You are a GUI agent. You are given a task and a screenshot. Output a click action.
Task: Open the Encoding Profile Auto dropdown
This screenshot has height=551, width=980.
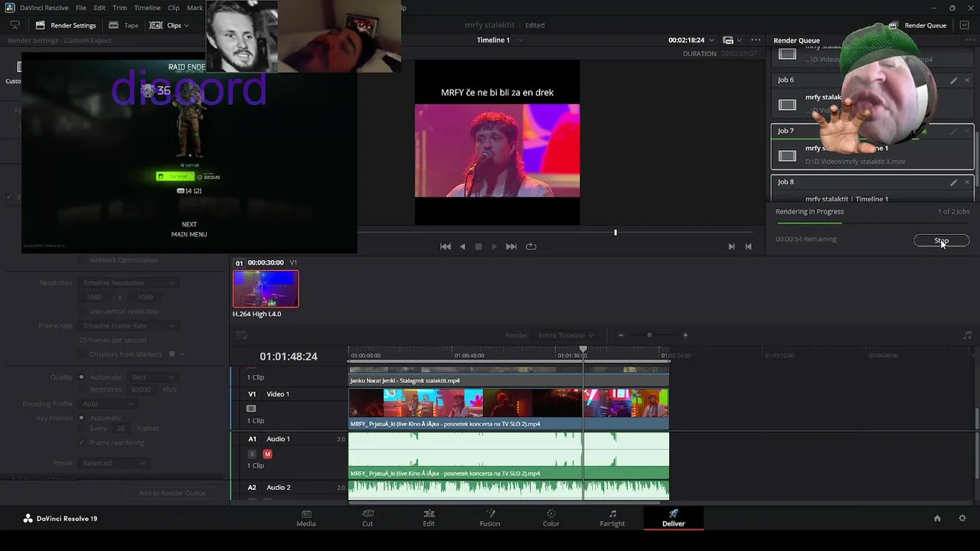pyautogui.click(x=107, y=403)
